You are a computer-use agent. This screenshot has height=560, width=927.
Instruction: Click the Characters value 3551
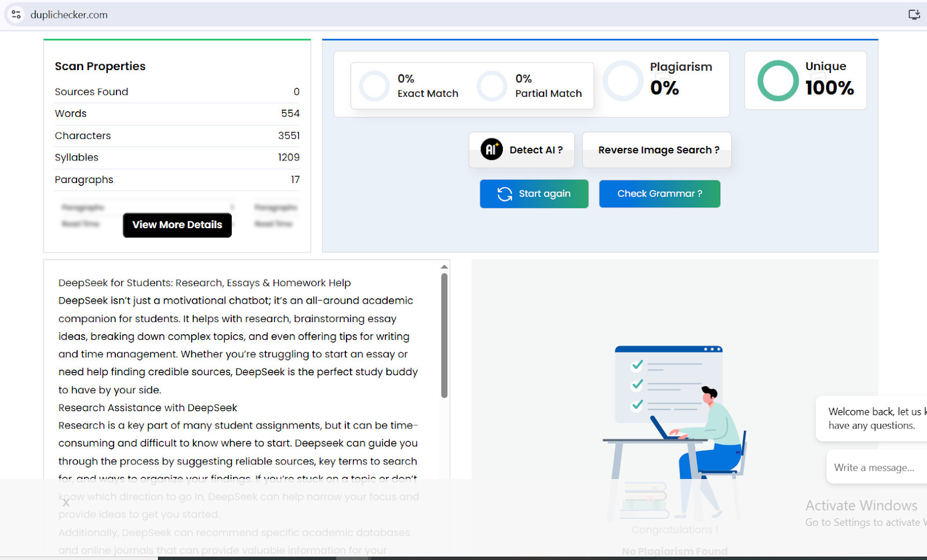pos(289,136)
